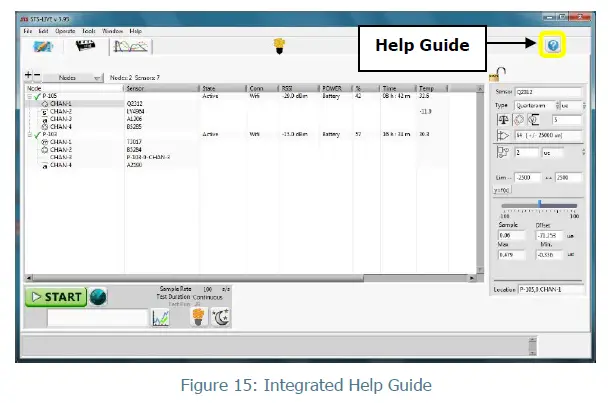Collapse the P-103 node tree
The width and height of the screenshot is (608, 403).
tap(29, 135)
